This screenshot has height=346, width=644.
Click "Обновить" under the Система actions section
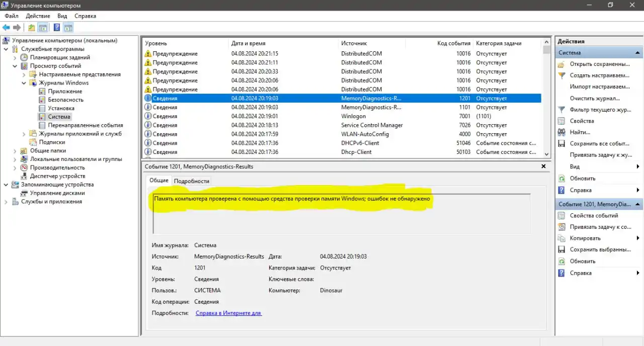point(583,179)
